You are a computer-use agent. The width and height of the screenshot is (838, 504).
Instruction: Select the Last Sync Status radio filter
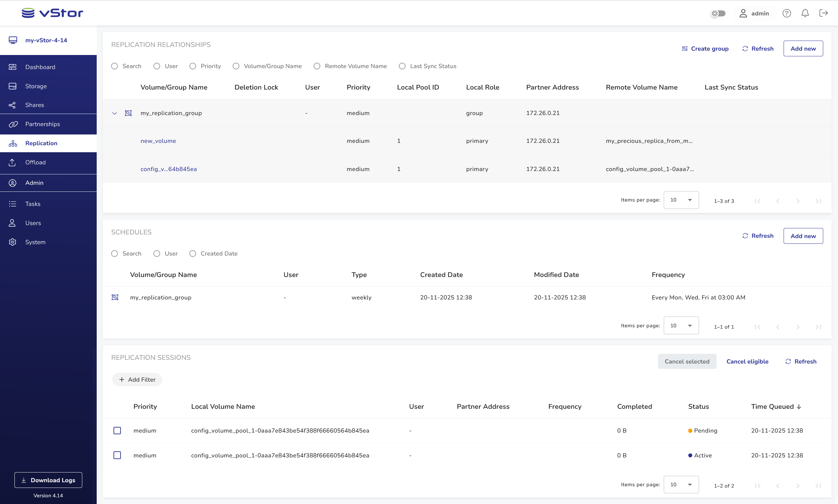pos(402,66)
